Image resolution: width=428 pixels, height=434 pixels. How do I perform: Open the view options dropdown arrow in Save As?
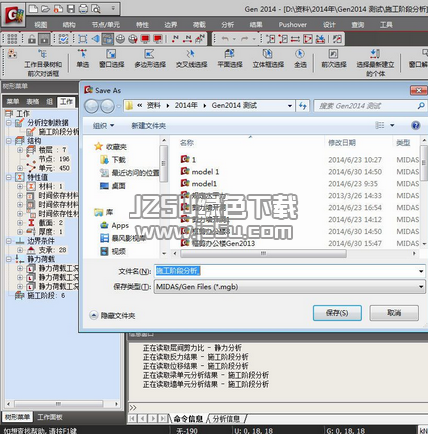tap(392, 125)
